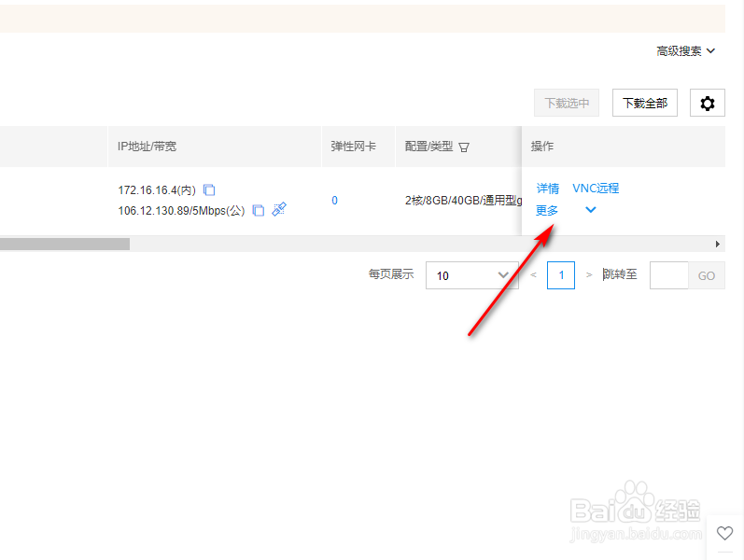Screen dimensions: 744x560
Task: Click the 更多 link
Action: tap(547, 210)
